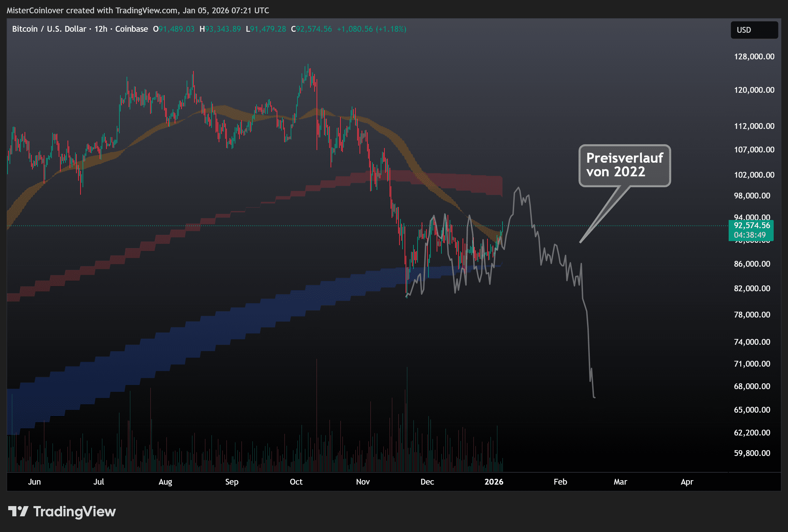Image resolution: width=788 pixels, height=532 pixels.
Task: Click the Oct label on time axis
Action: 296,482
